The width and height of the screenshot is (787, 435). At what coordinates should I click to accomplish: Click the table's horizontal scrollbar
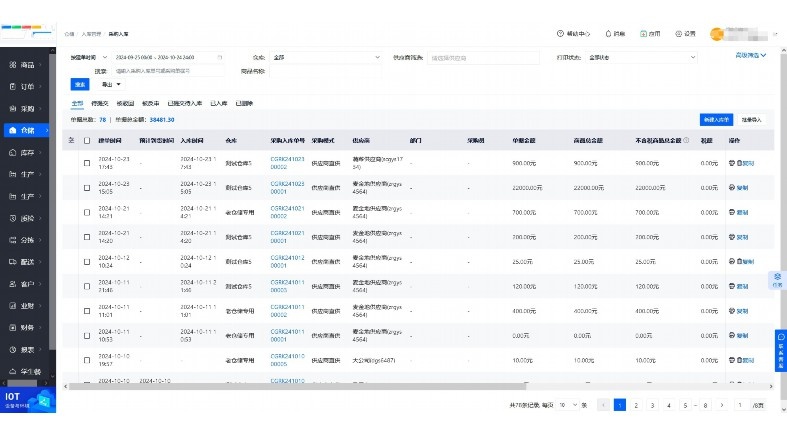point(297,386)
